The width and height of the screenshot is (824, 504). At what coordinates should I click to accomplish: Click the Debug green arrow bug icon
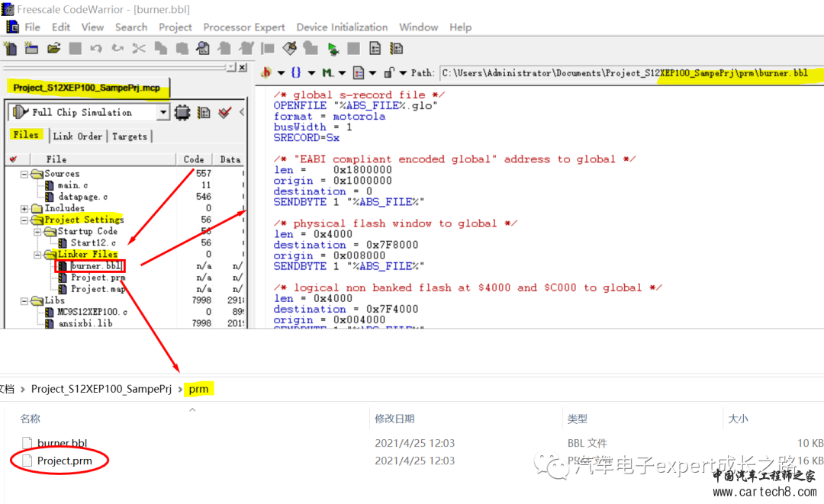(333, 49)
